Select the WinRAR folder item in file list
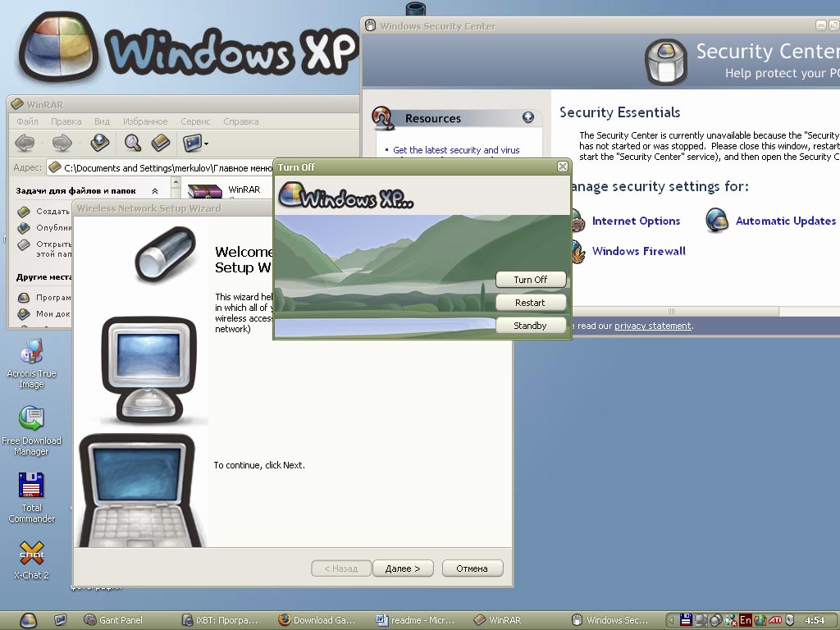This screenshot has height=630, width=840. click(224, 190)
